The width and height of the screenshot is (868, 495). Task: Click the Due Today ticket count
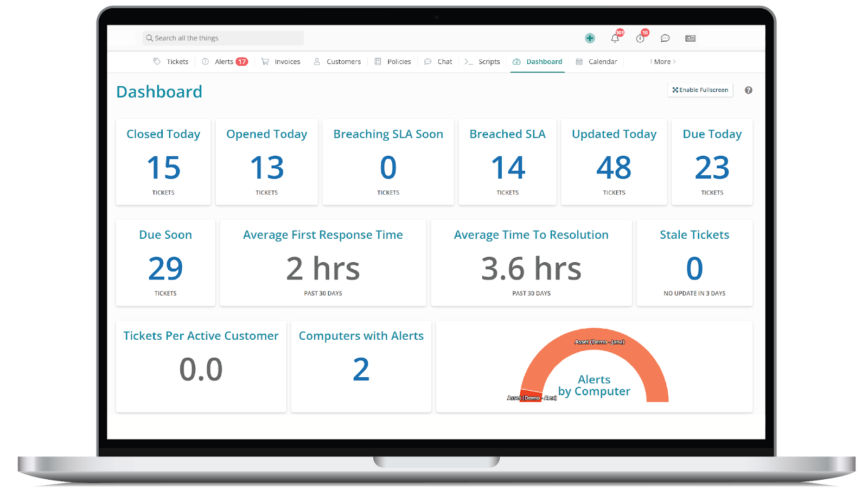[712, 168]
